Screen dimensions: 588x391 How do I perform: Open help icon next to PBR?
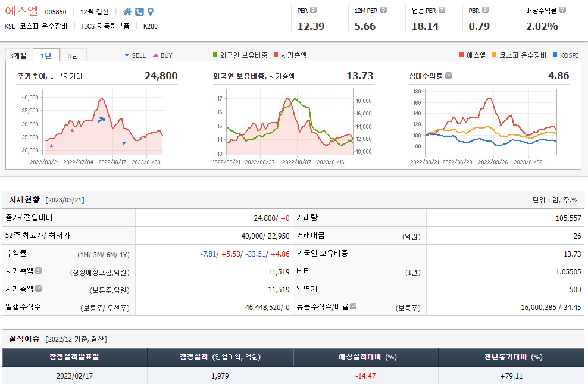(485, 10)
